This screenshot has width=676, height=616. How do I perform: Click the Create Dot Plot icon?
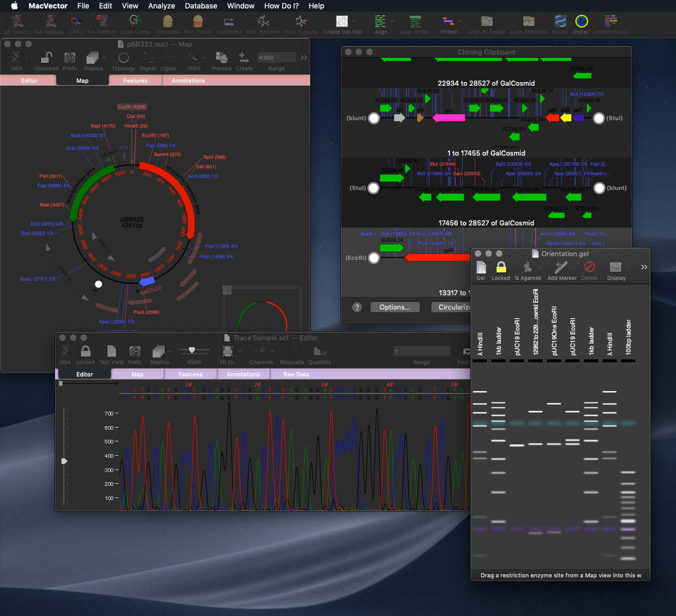[x=342, y=21]
